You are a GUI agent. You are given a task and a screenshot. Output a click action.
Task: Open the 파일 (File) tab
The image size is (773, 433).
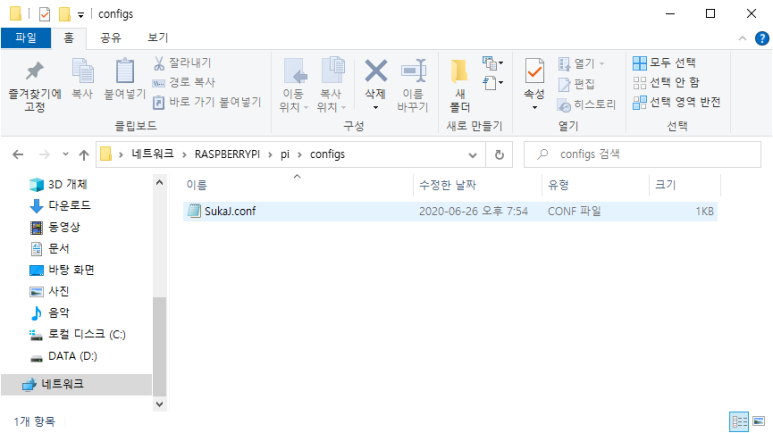pos(26,38)
